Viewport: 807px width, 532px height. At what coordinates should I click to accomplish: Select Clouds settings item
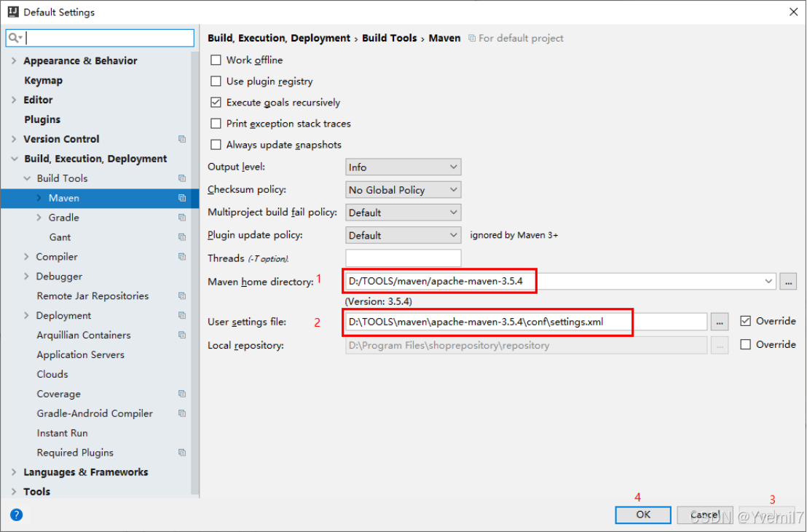click(x=52, y=374)
